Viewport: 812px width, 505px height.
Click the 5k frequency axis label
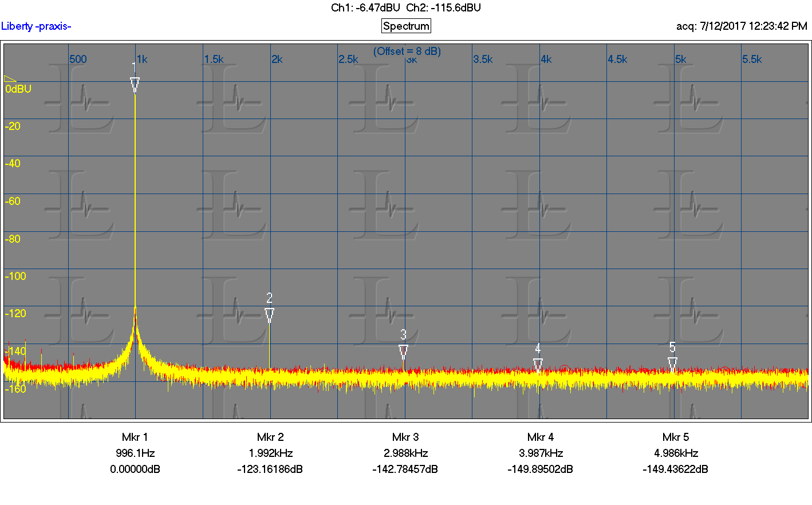[680, 59]
